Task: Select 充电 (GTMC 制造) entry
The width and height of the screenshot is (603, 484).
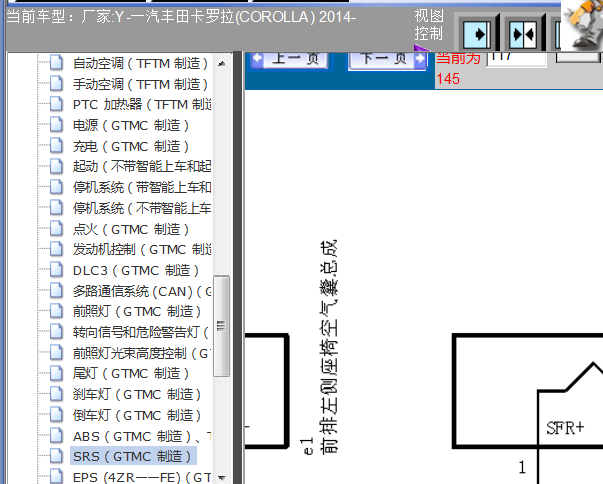Action: pyautogui.click(x=131, y=146)
